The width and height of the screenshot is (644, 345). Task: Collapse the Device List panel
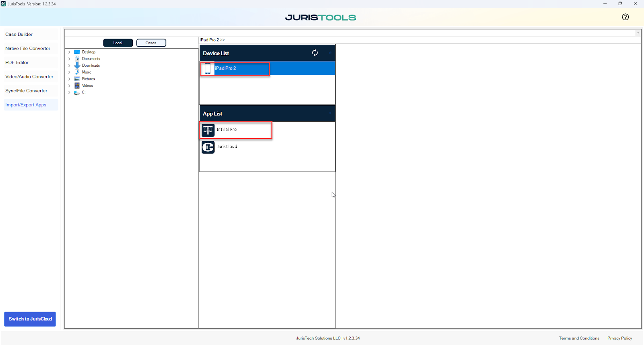point(330,53)
